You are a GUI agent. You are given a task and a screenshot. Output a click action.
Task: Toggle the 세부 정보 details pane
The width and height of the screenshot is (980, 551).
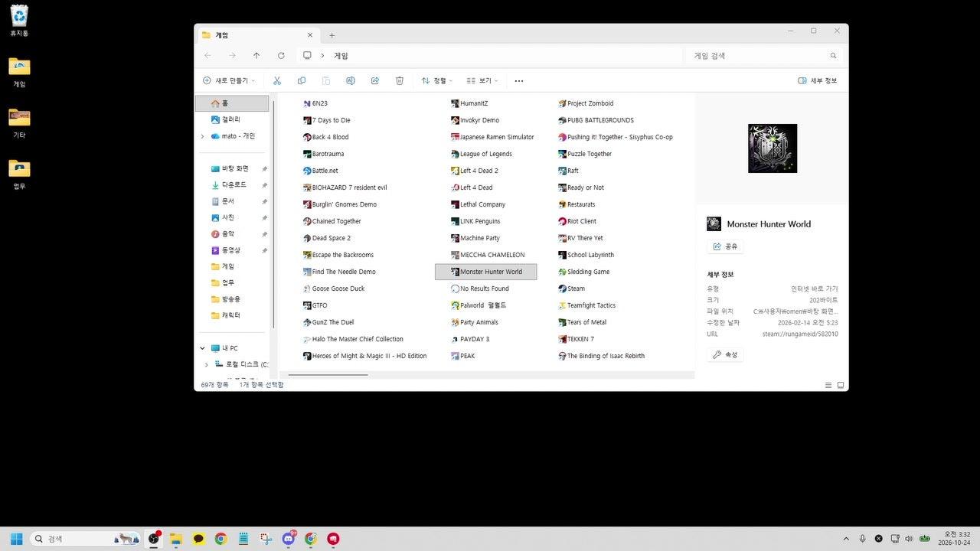[x=817, y=80]
